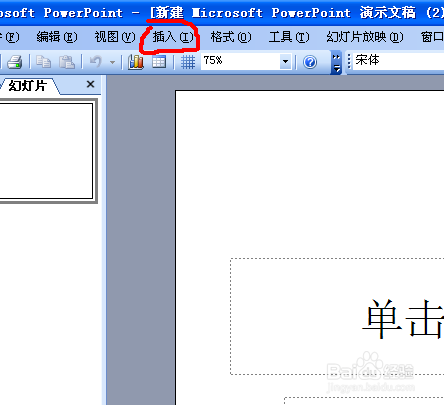Click the Copy icon in toolbar
This screenshot has width=444, height=405.
[x=43, y=62]
